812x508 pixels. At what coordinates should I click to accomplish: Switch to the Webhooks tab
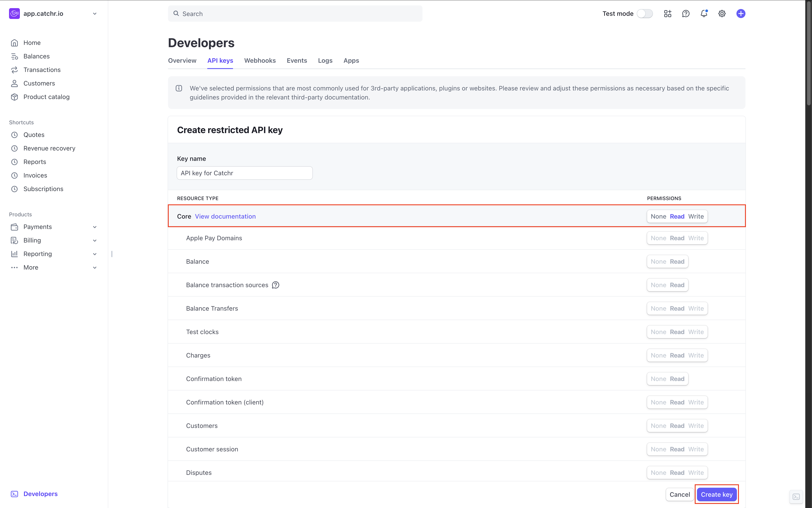[260, 60]
